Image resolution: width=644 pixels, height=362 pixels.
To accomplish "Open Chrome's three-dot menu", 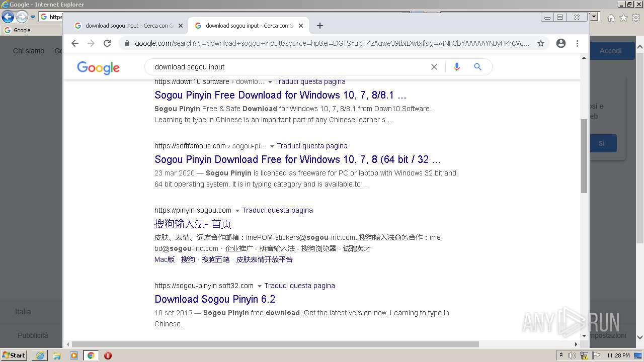I will point(577,43).
